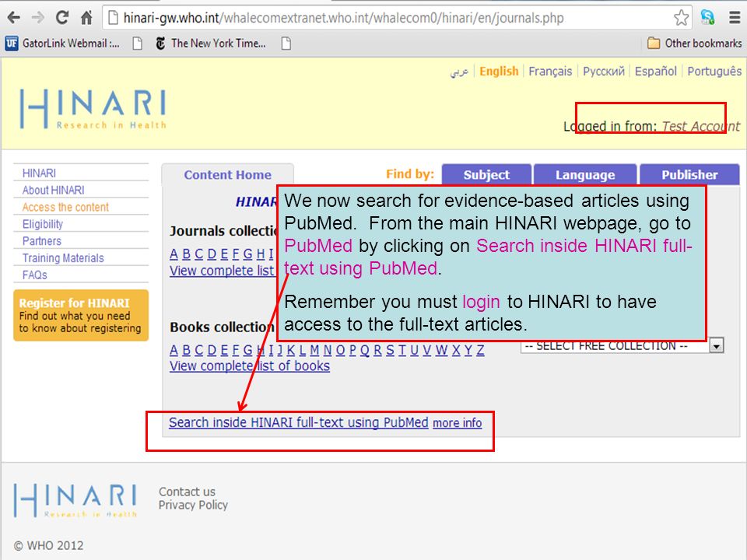Open the Subject find-by tab
Image resolution: width=747 pixels, height=560 pixels.
click(486, 175)
